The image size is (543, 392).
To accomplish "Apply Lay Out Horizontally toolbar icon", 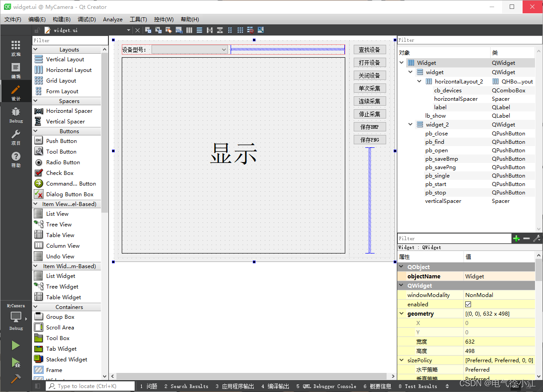I will 189,30.
